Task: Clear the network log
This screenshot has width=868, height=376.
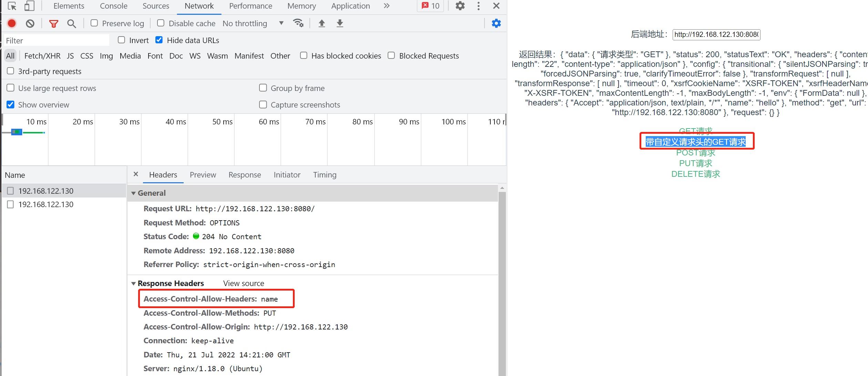Action: point(30,23)
